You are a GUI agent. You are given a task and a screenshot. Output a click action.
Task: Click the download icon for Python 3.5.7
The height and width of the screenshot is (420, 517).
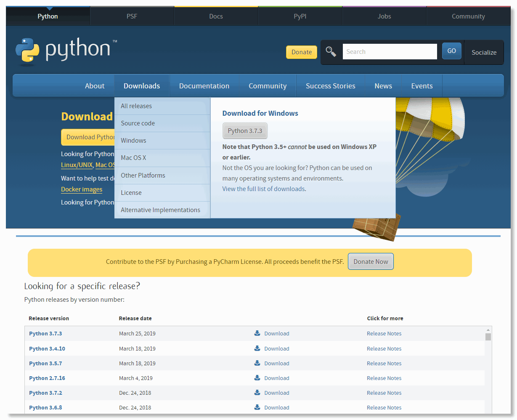point(257,363)
